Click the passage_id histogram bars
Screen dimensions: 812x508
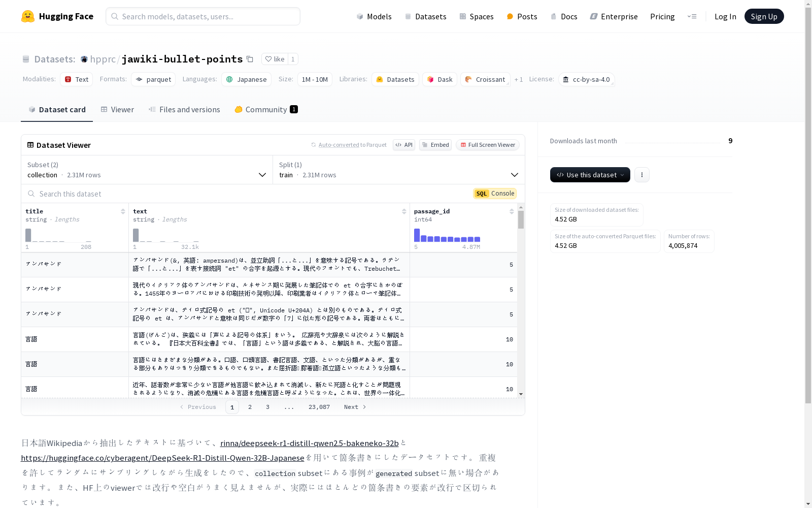pyautogui.click(x=447, y=235)
